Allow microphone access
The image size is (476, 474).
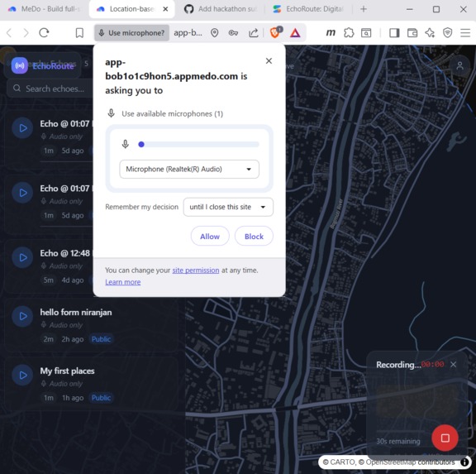(210, 236)
